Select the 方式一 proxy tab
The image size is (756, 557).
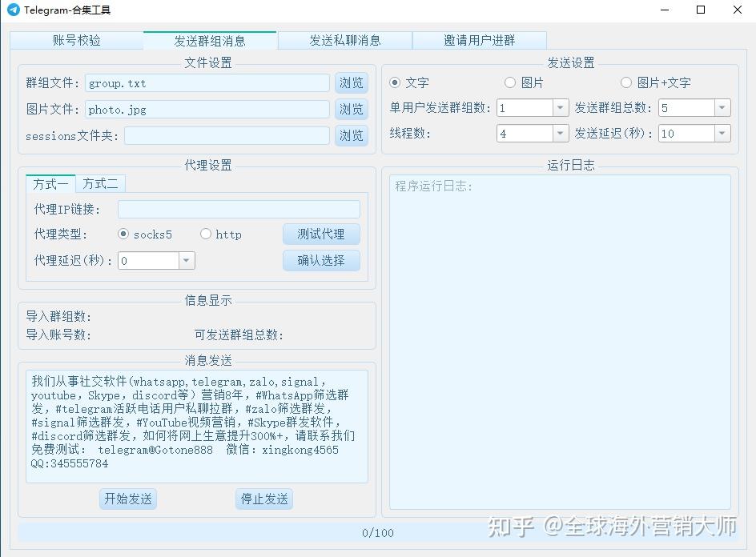click(x=50, y=183)
